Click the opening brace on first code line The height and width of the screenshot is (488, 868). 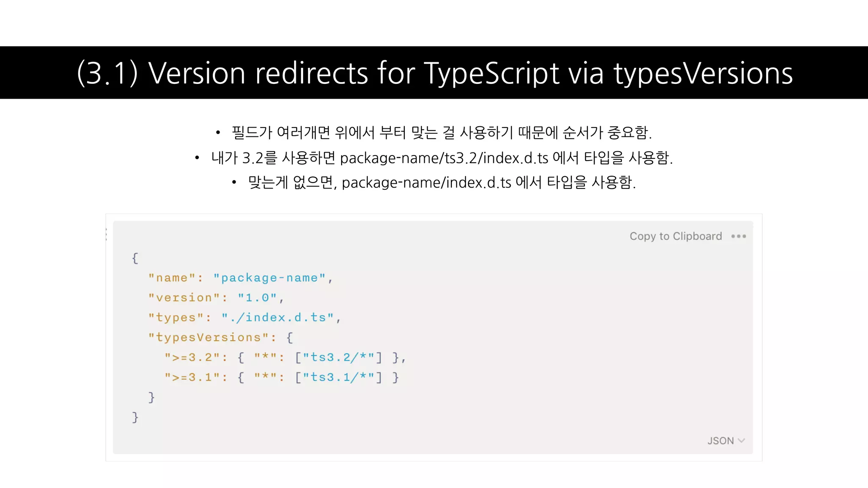click(x=135, y=258)
